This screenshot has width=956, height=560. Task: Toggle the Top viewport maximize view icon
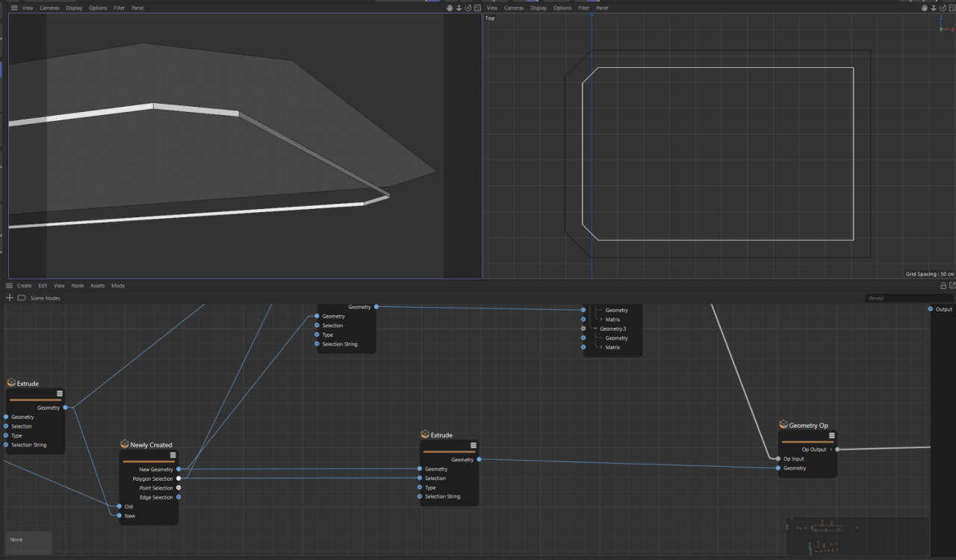click(x=951, y=7)
